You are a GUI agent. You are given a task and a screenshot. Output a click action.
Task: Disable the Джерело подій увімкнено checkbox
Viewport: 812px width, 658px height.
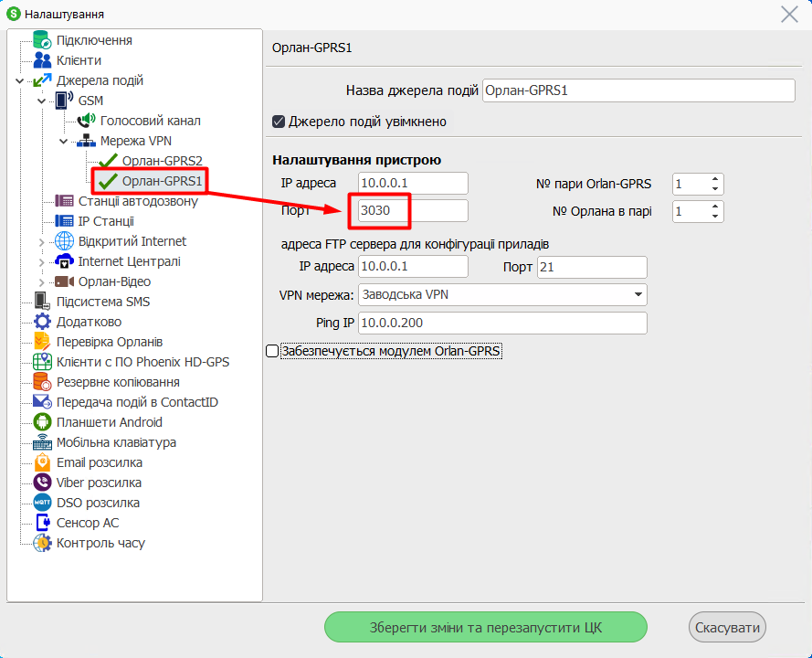pyautogui.click(x=279, y=122)
